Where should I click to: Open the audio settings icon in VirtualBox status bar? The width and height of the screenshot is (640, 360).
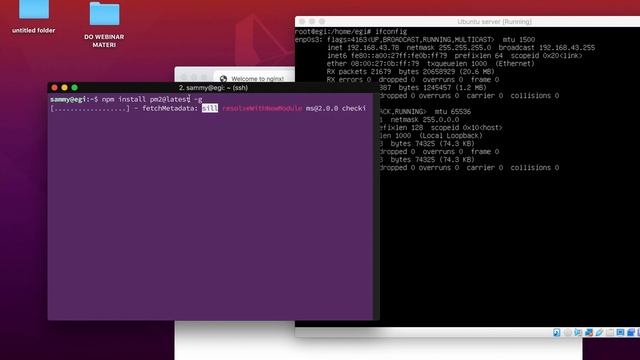click(578, 333)
